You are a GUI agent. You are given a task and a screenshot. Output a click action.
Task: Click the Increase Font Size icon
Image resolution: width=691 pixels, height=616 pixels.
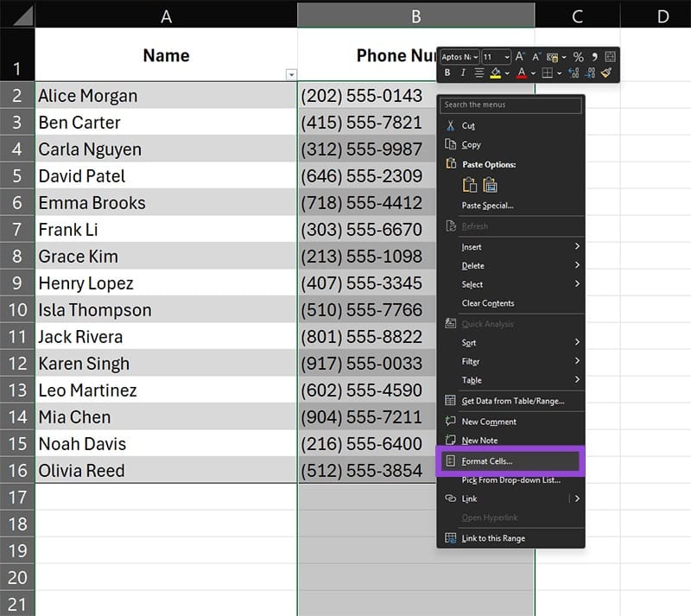521,57
